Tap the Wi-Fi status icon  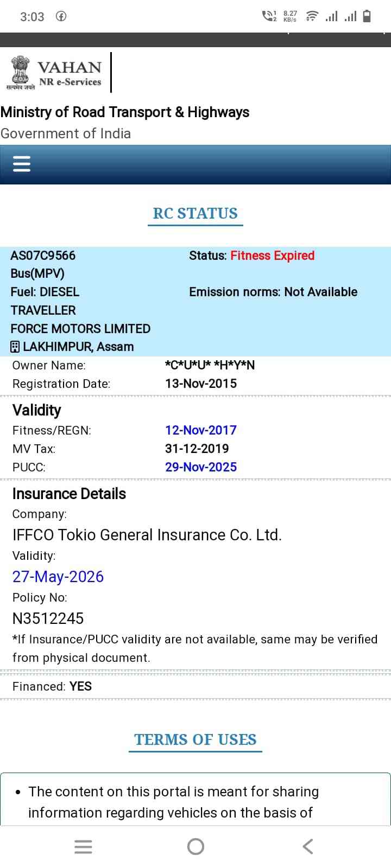(312, 16)
